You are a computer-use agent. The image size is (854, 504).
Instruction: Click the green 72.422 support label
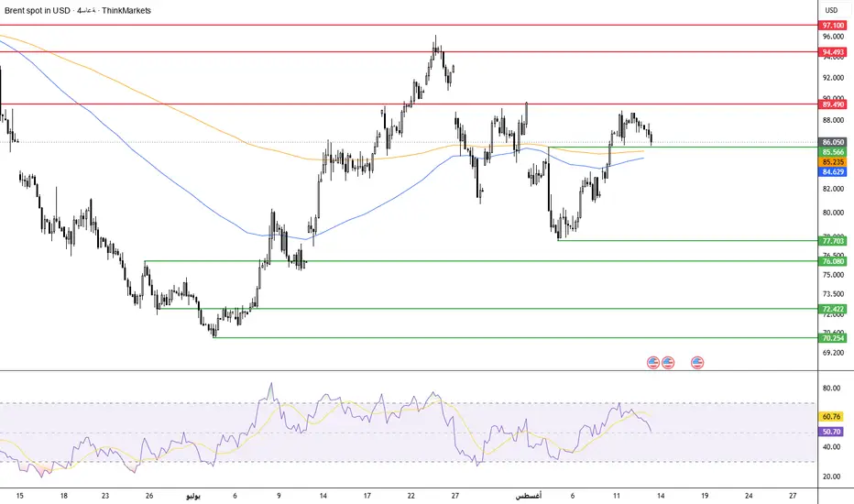point(833,309)
